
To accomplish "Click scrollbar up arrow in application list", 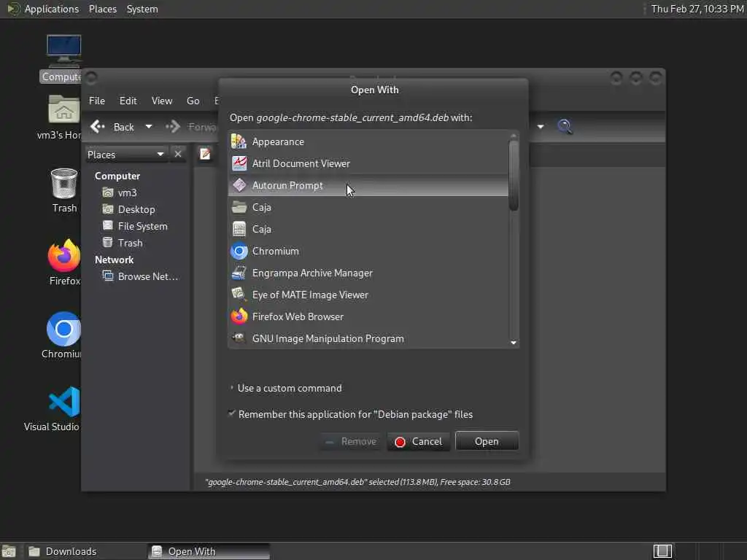I will point(514,136).
